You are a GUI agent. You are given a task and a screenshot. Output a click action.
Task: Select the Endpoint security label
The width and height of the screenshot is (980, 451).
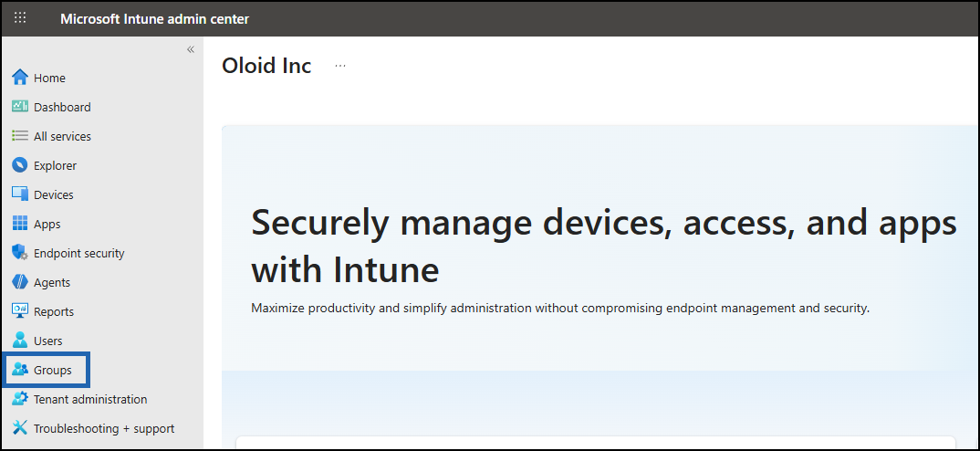click(x=78, y=253)
